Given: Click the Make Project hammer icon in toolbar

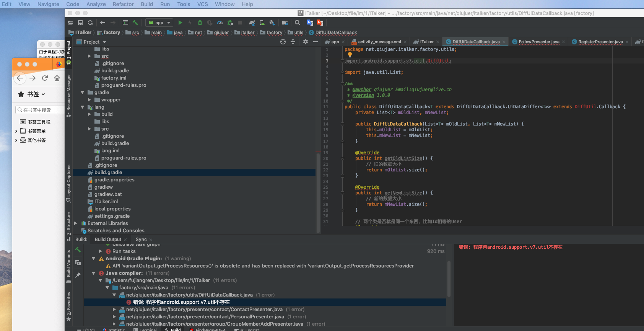Looking at the screenshot, I should (x=135, y=23).
